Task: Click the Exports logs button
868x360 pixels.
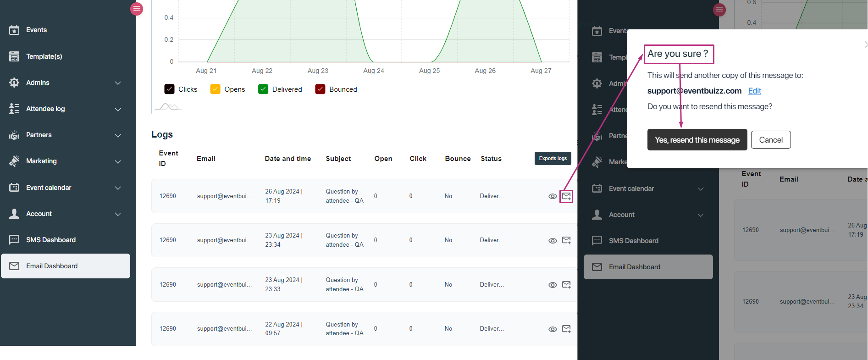Action: pos(553,158)
